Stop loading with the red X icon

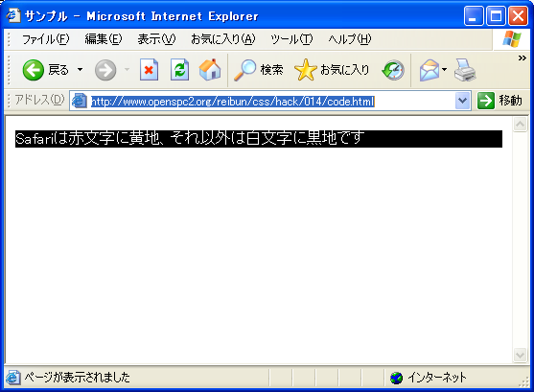pos(150,70)
